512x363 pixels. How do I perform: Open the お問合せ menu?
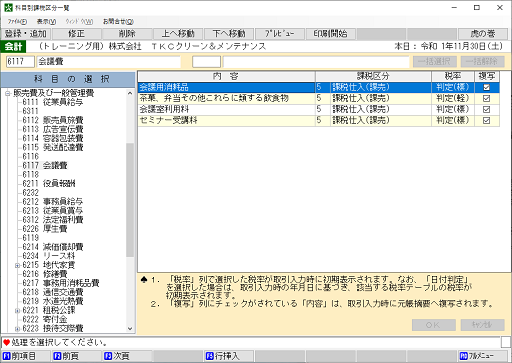[118, 22]
